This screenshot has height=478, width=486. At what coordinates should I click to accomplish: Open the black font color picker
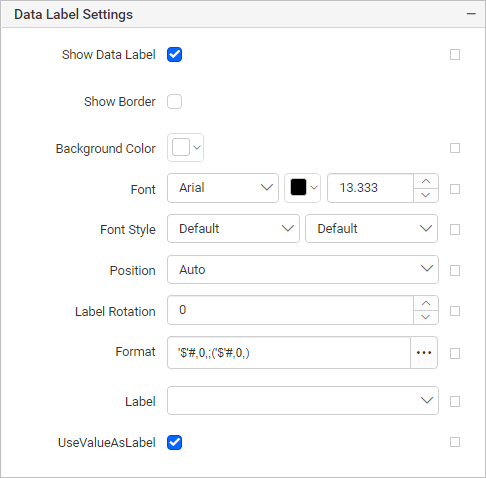pyautogui.click(x=302, y=188)
